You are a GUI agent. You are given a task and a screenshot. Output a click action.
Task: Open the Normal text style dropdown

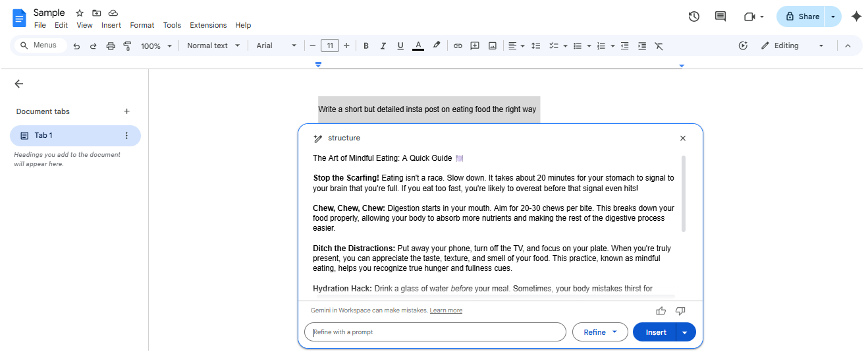pyautogui.click(x=213, y=45)
